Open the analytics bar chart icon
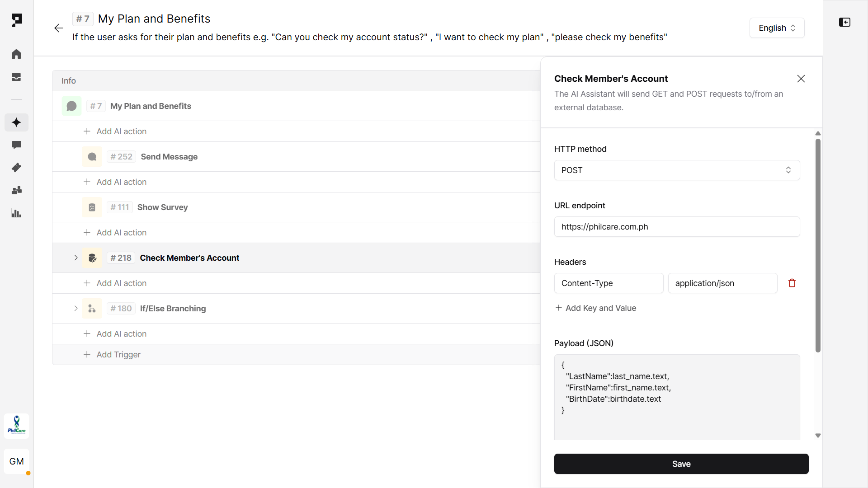Screen dimensions: 868x488 [x=16, y=213]
